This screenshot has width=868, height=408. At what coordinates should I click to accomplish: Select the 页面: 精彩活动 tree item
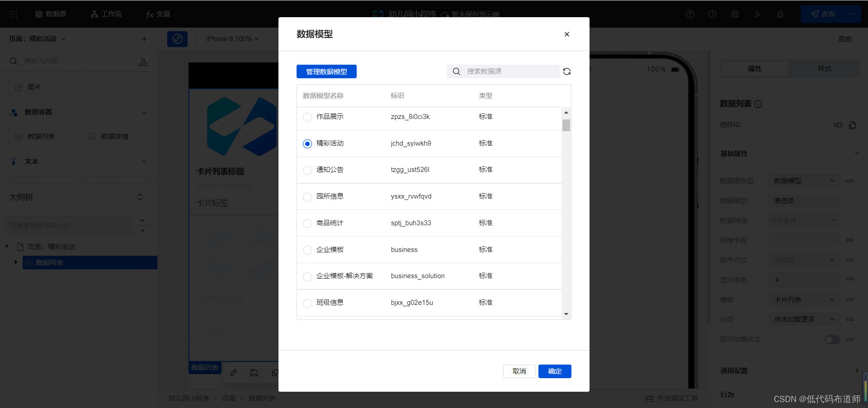pyautogui.click(x=51, y=247)
